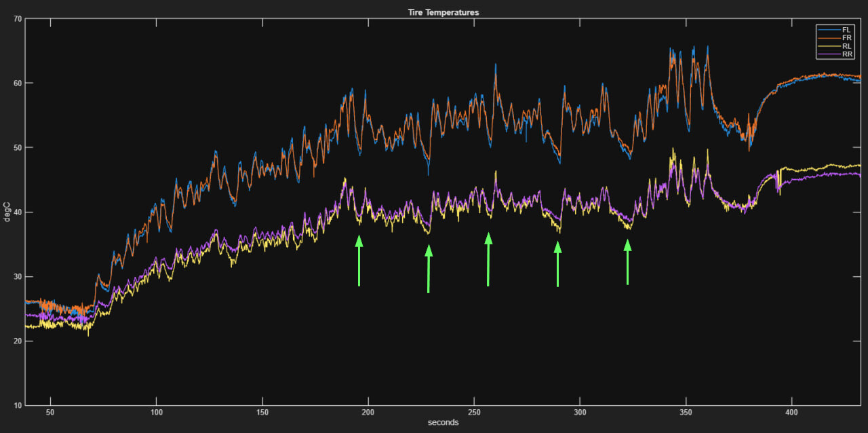Click the RR legend entry label
Image resolution: width=868 pixels, height=433 pixels.
[x=846, y=54]
